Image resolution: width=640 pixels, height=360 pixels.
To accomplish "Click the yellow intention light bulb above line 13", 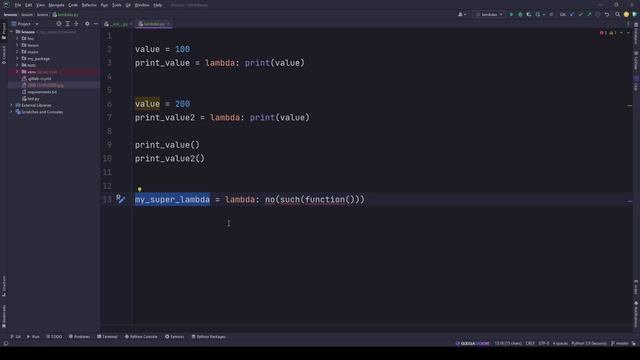I will pos(140,189).
